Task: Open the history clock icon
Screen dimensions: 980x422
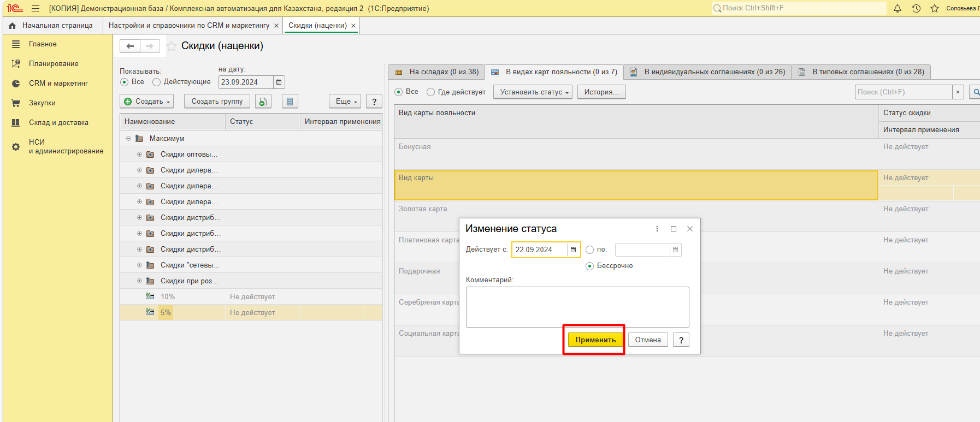Action: click(916, 8)
